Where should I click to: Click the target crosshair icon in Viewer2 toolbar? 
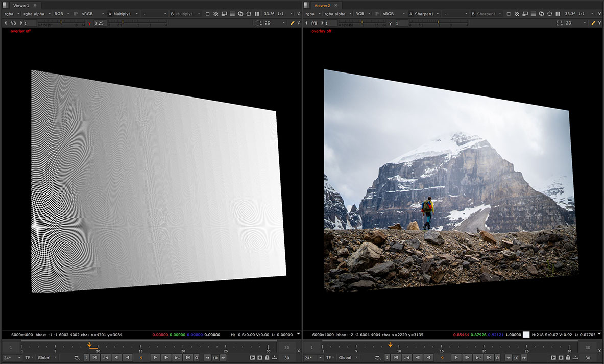click(x=550, y=14)
